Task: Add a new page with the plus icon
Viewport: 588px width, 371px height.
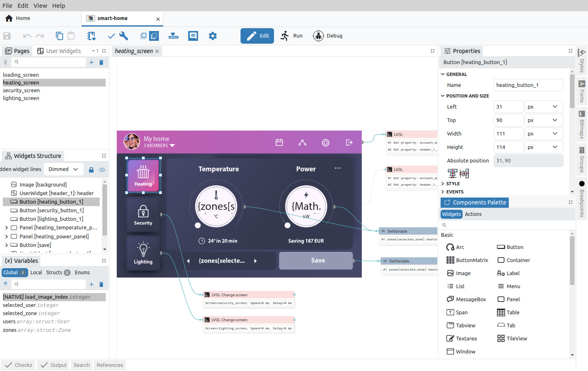Action: 91,62
